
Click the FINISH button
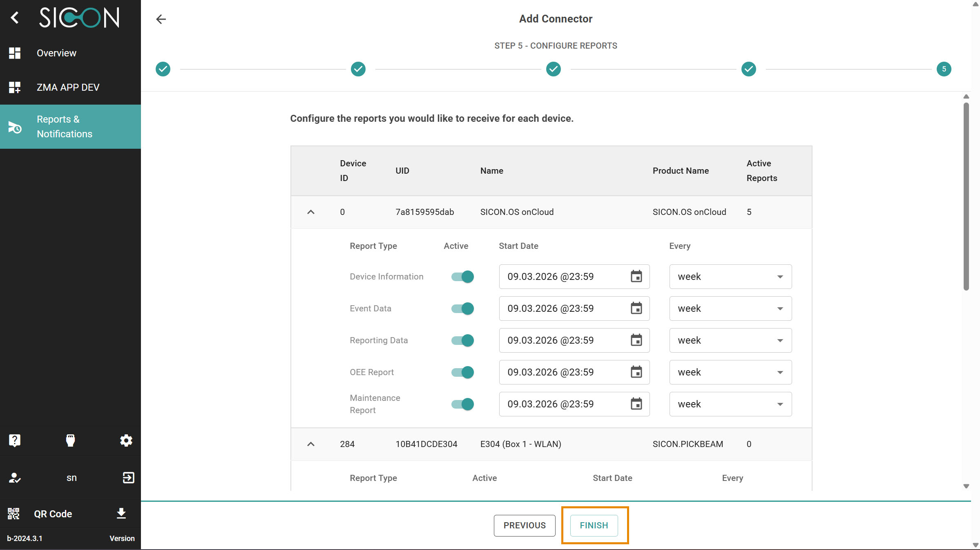coord(594,525)
